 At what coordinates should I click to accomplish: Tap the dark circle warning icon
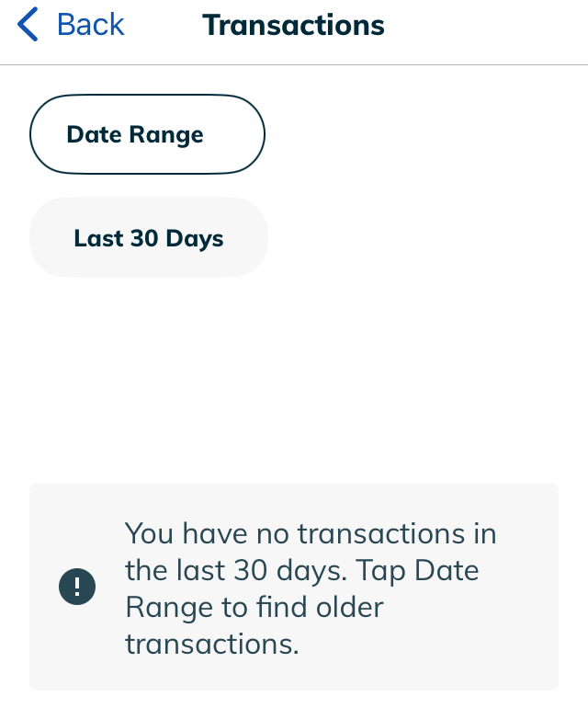click(x=77, y=588)
